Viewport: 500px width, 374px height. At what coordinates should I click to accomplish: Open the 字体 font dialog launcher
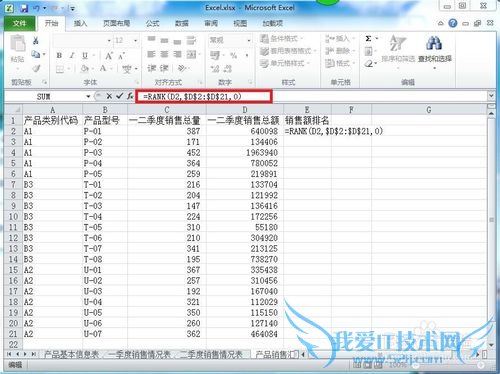point(137,82)
